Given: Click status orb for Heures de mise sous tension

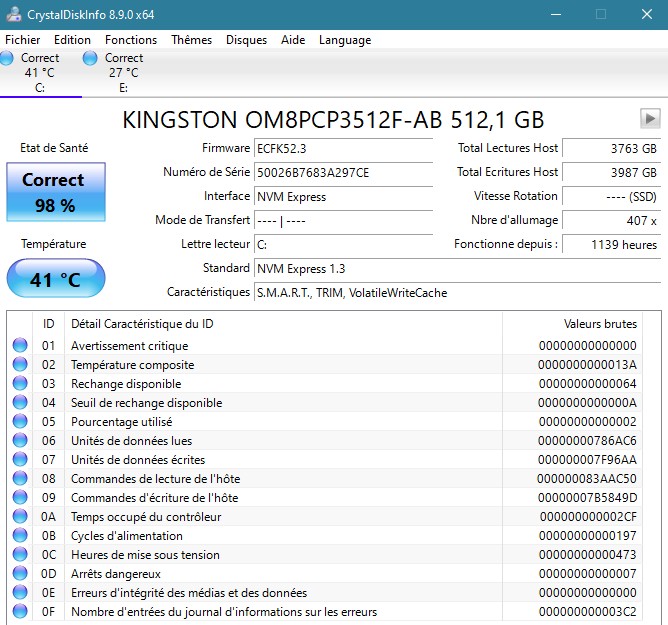Looking at the screenshot, I should 20,554.
